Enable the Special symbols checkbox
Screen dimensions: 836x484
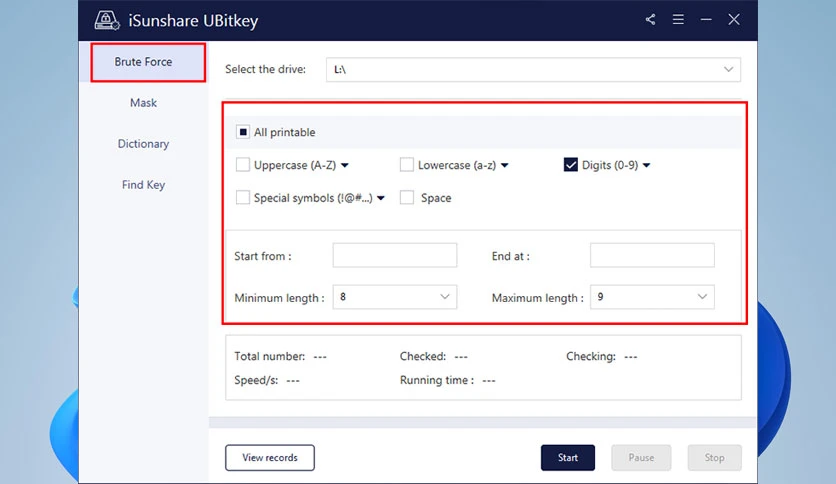click(x=243, y=198)
